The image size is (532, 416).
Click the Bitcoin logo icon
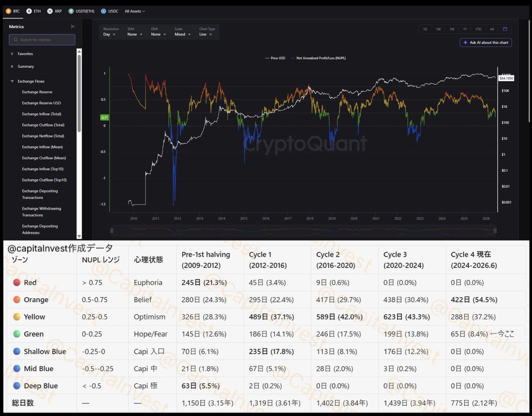pyautogui.click(x=8, y=11)
